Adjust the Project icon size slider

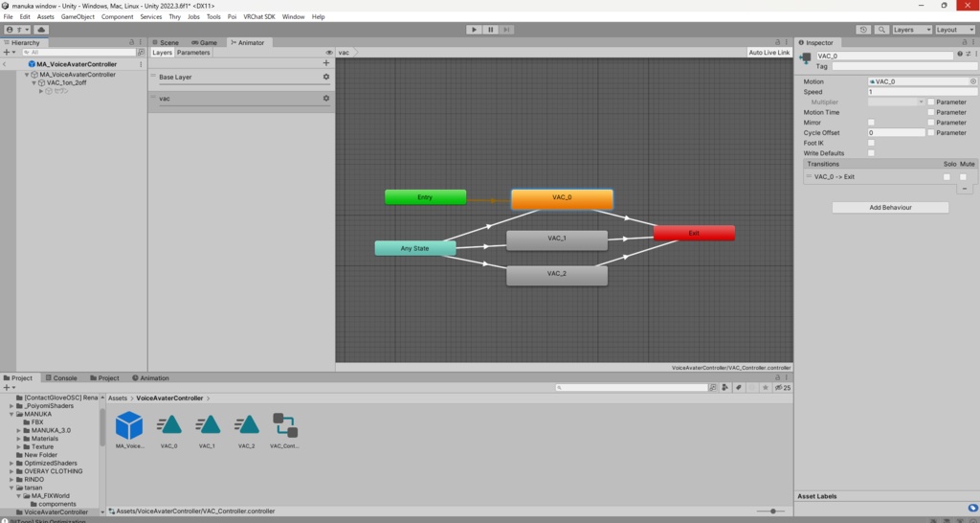tap(771, 512)
